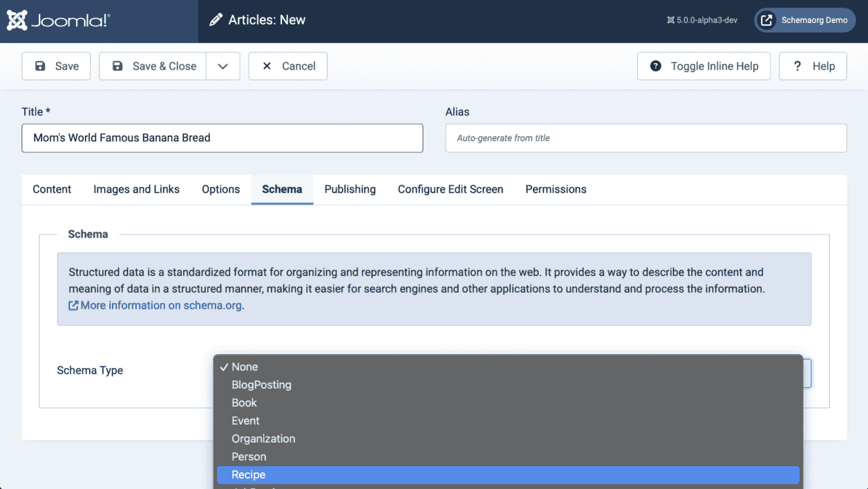Switch to the Images and Links tab
The width and height of the screenshot is (868, 489).
136,189
